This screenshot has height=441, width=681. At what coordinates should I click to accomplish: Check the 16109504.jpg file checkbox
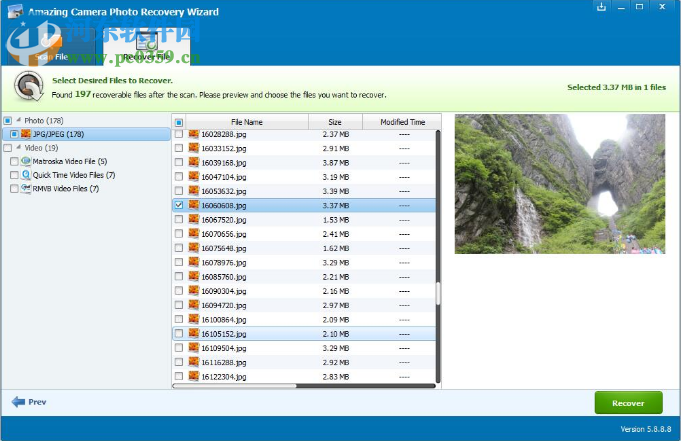(x=179, y=348)
